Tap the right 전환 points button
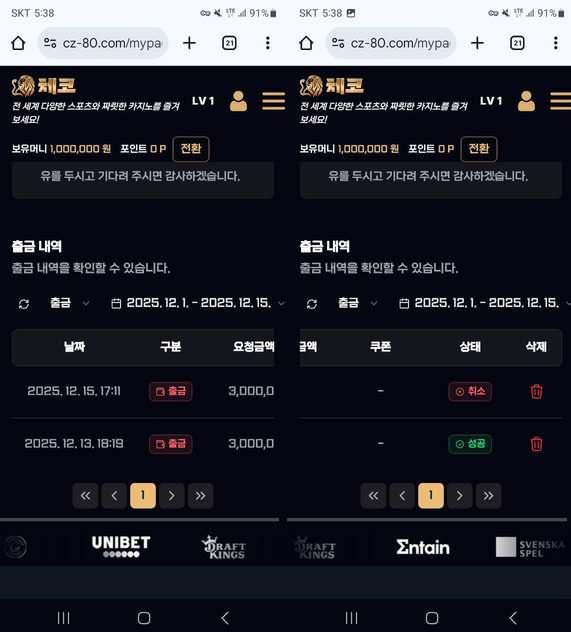Image resolution: width=571 pixels, height=632 pixels. point(479,149)
